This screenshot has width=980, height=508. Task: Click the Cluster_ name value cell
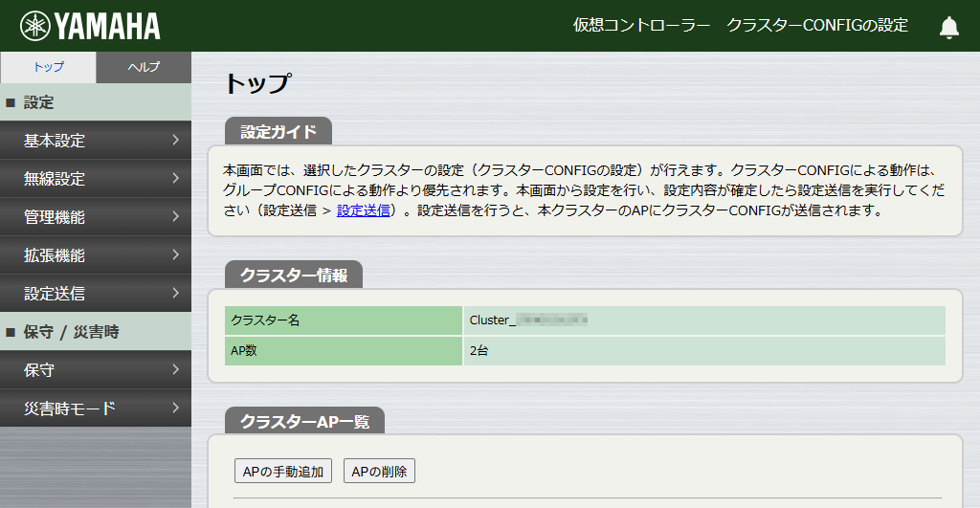pyautogui.click(x=704, y=320)
